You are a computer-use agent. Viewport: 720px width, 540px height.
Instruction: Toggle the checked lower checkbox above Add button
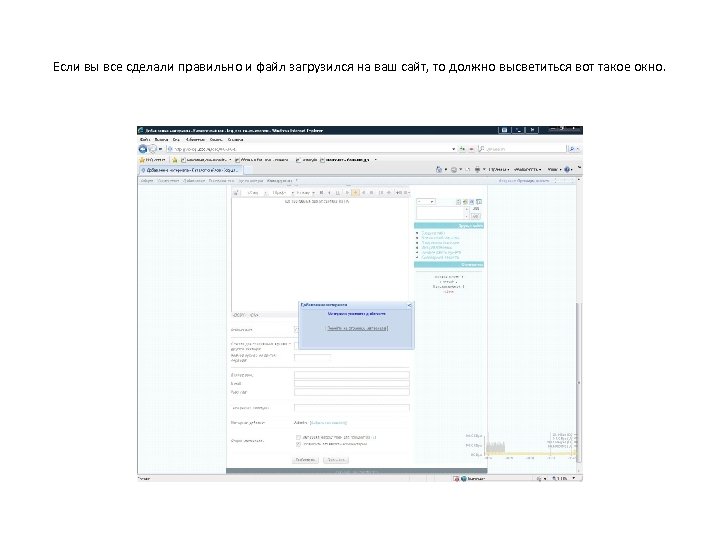(x=298, y=444)
